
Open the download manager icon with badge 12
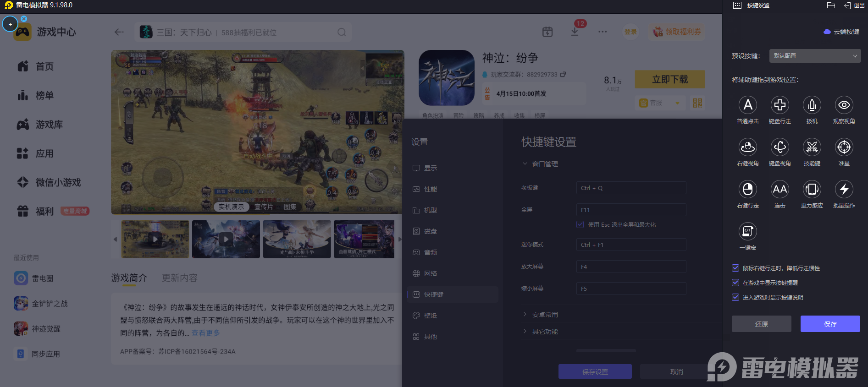(x=575, y=32)
